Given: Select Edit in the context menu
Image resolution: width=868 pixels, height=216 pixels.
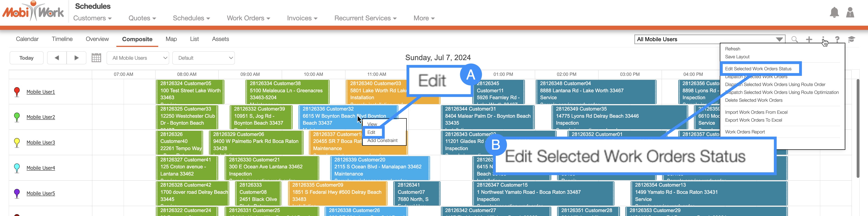Looking at the screenshot, I should 371,133.
